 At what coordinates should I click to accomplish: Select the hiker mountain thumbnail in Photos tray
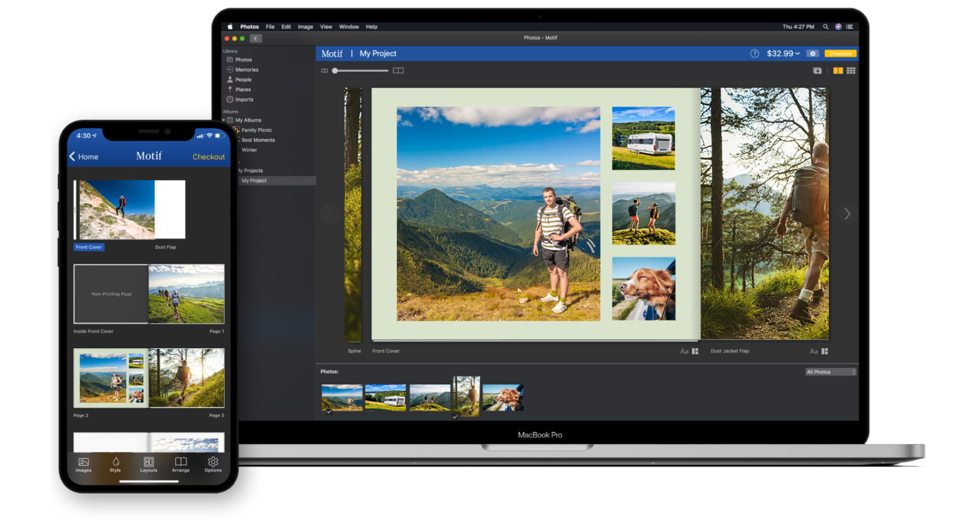click(342, 398)
